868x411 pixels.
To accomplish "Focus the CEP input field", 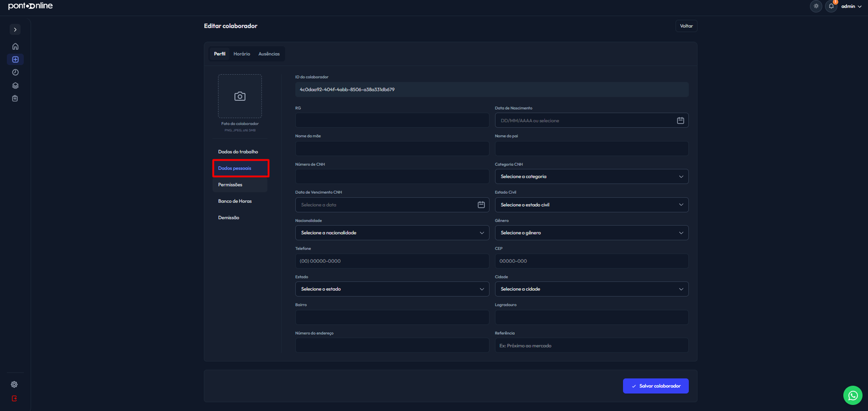I will (591, 261).
